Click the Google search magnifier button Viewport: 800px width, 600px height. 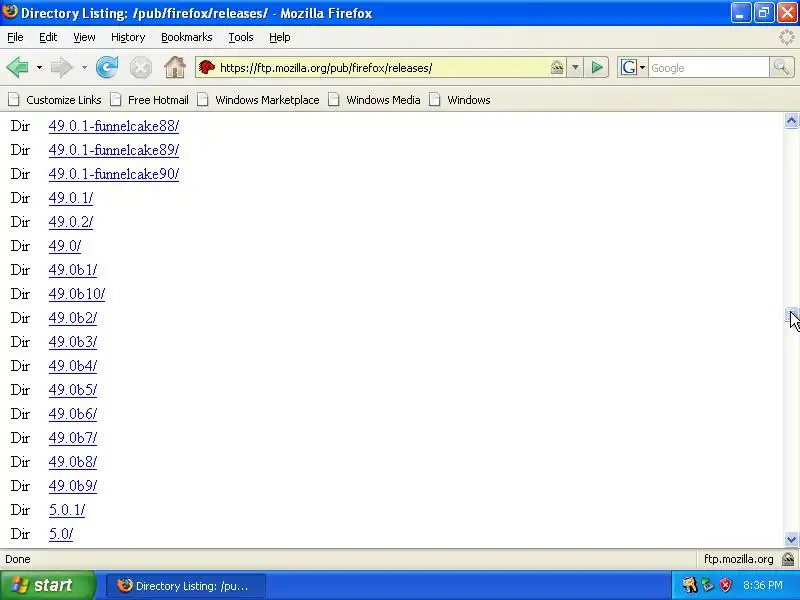[782, 67]
